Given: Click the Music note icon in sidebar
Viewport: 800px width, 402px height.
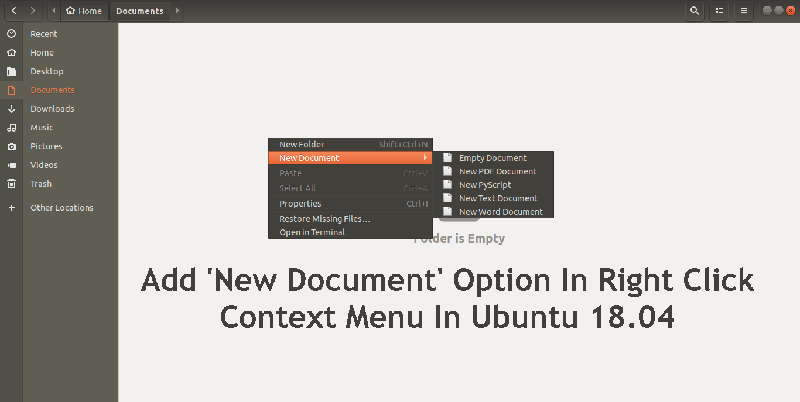Looking at the screenshot, I should 11,128.
